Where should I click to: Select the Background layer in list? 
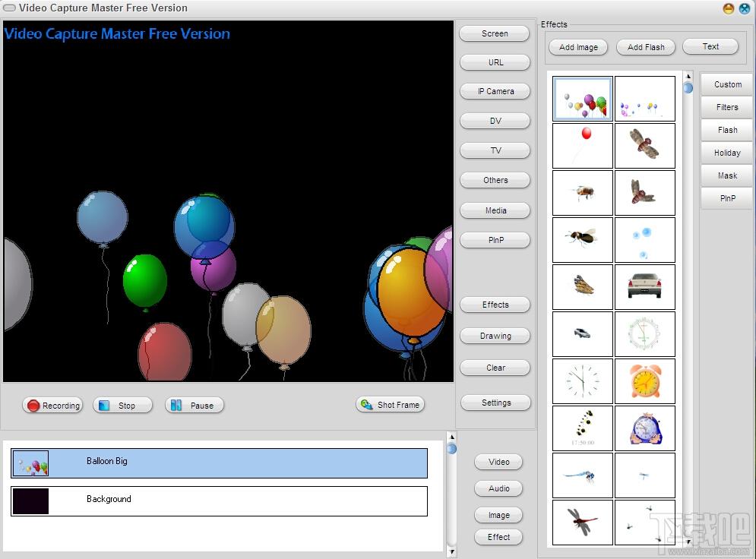coord(219,501)
